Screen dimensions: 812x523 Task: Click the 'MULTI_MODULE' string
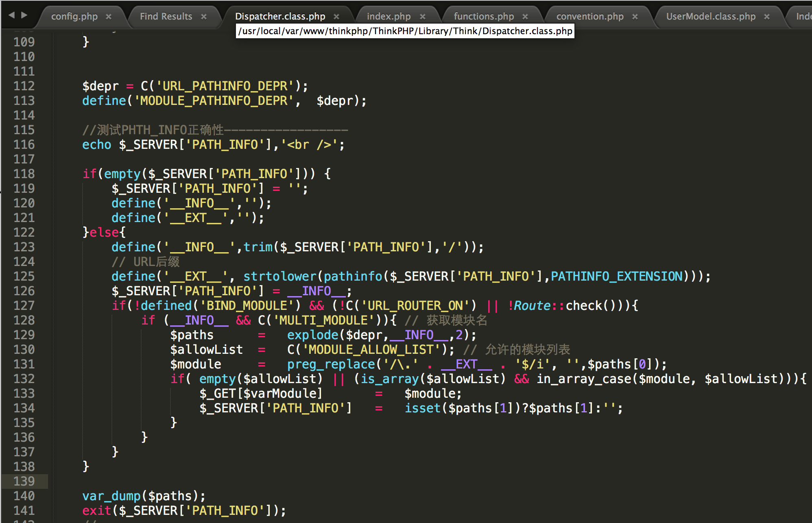[x=324, y=320]
